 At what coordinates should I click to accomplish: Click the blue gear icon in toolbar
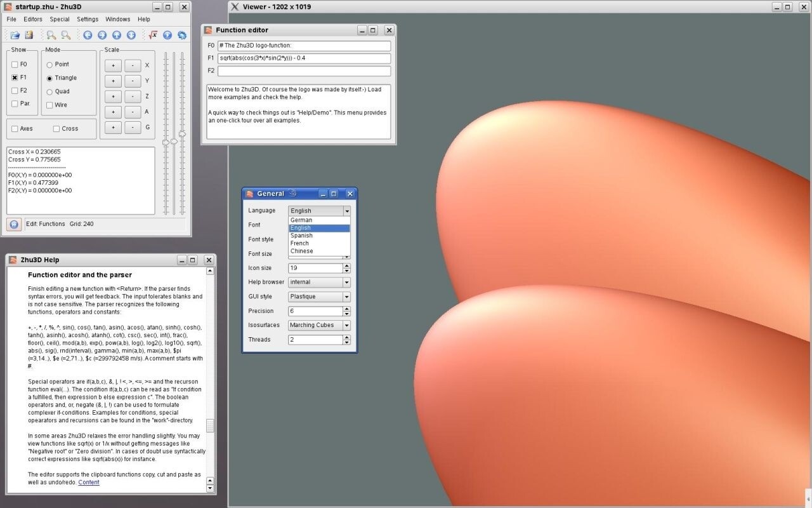pos(181,36)
